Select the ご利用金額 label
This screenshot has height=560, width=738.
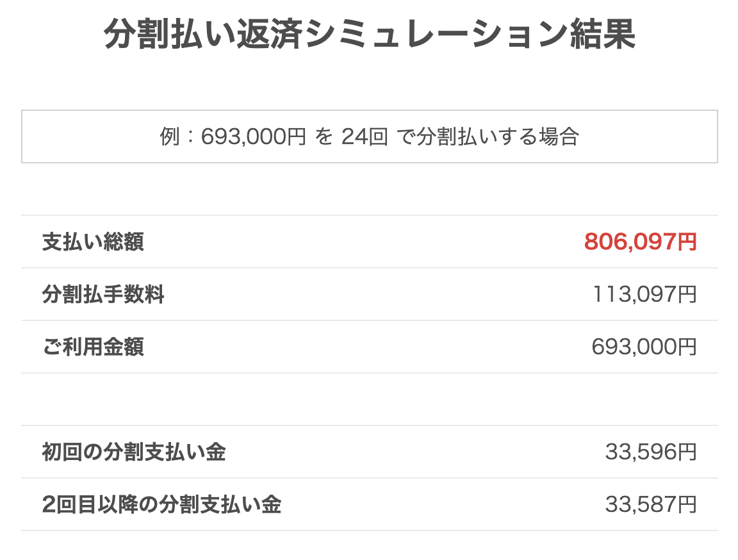click(x=93, y=347)
